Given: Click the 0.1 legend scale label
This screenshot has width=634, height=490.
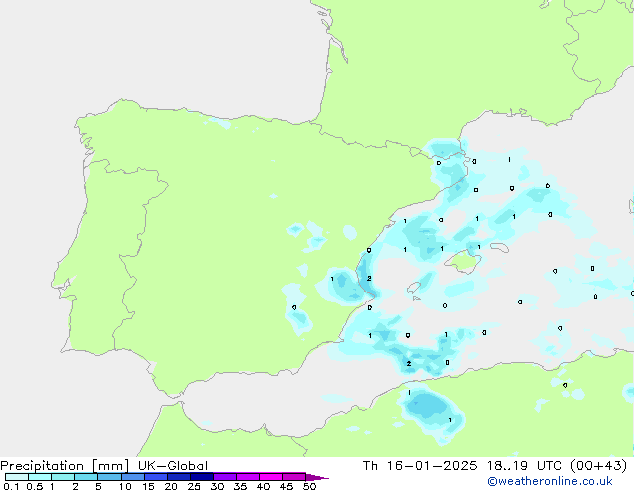Looking at the screenshot, I should 11,486.
